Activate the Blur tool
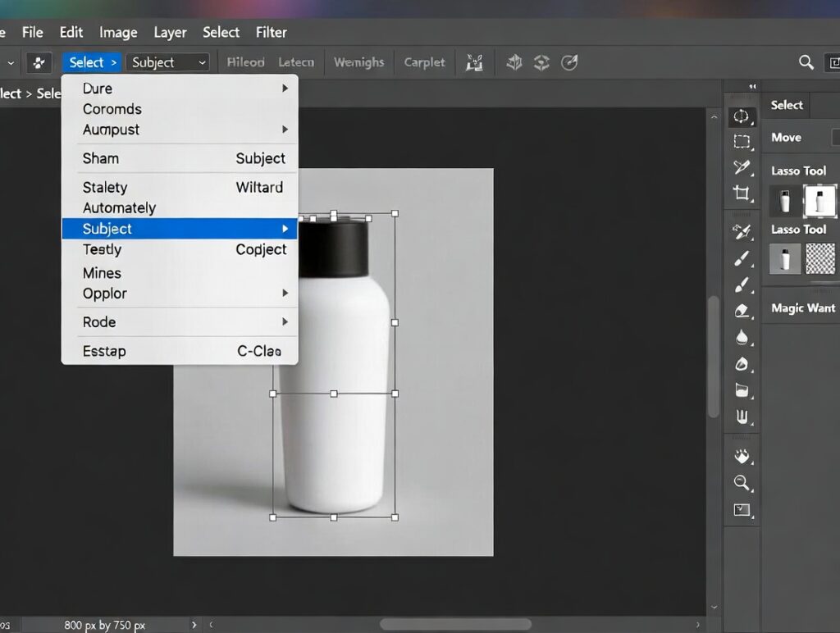 (742, 337)
